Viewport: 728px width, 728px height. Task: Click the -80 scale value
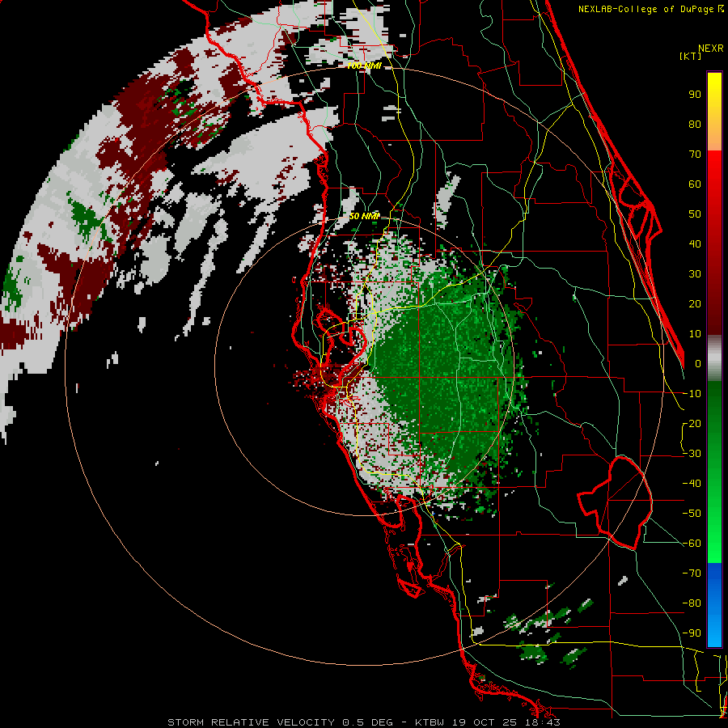pos(692,603)
